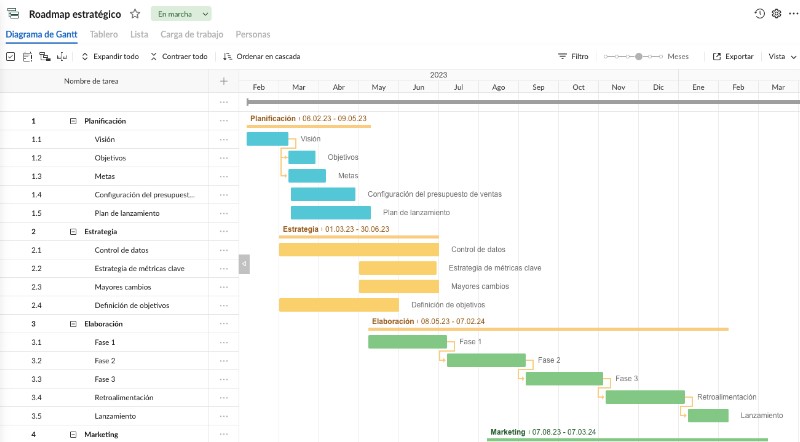800x442 pixels.
Task: Switch to the Tablero tab
Action: [104, 34]
